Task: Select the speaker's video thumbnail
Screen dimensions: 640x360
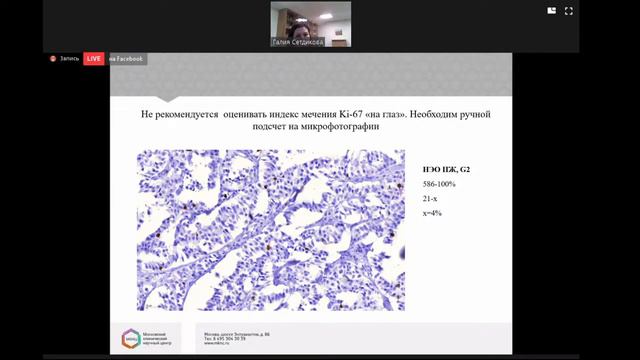Action: 311,24
